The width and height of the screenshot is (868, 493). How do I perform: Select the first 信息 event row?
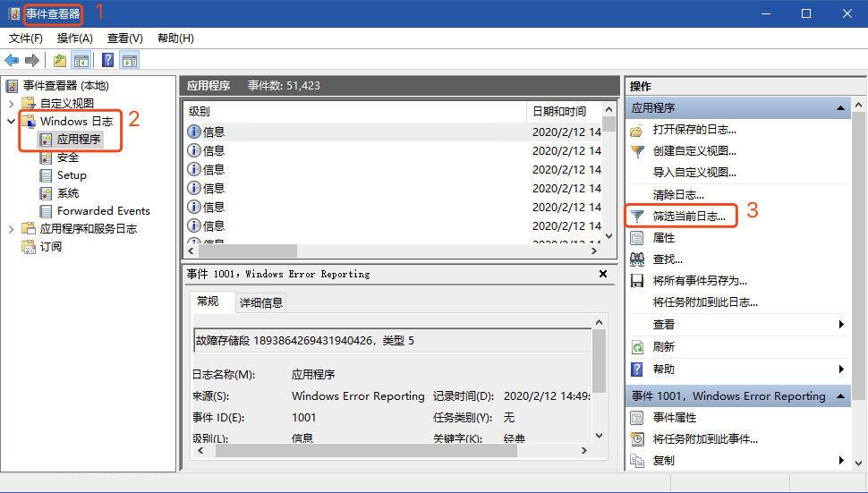[393, 132]
